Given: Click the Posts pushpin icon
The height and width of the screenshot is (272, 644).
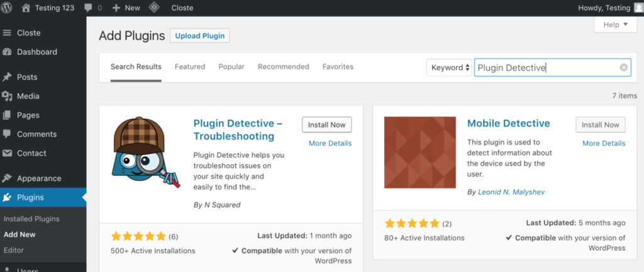Looking at the screenshot, I should pos(7,77).
